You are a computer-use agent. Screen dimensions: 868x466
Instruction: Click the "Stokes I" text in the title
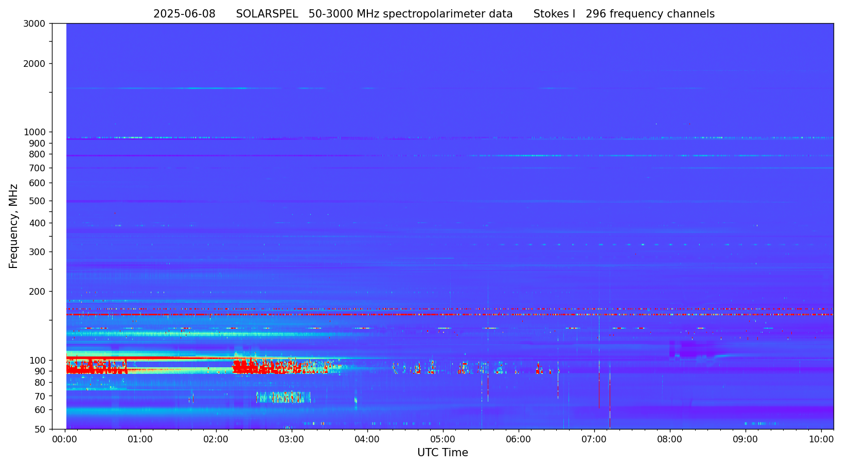pos(554,14)
